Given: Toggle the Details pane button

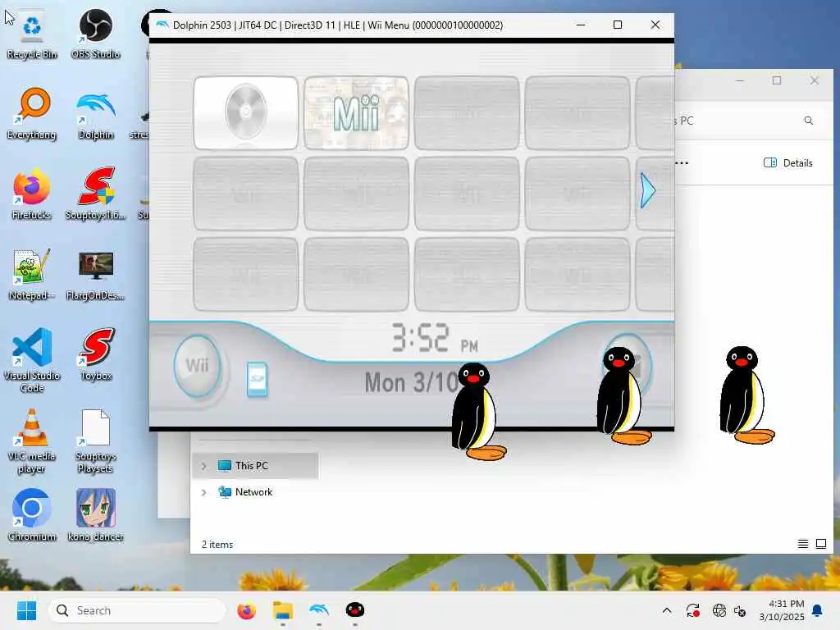Looking at the screenshot, I should coord(787,163).
